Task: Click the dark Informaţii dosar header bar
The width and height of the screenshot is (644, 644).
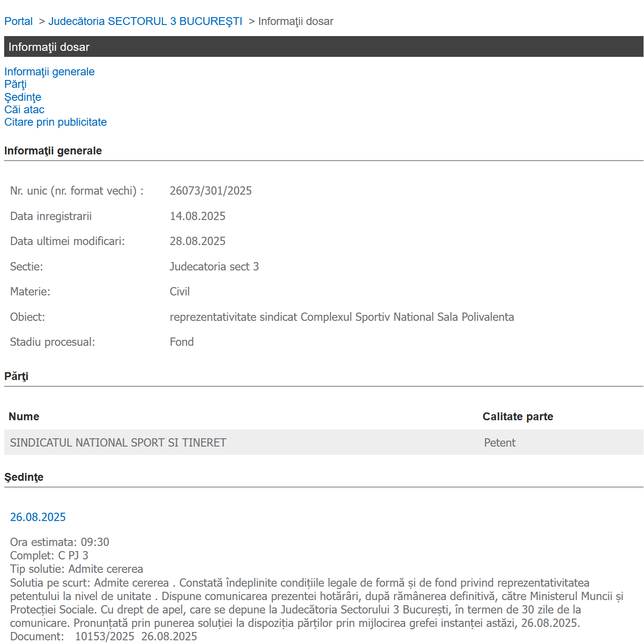Action: click(323, 47)
